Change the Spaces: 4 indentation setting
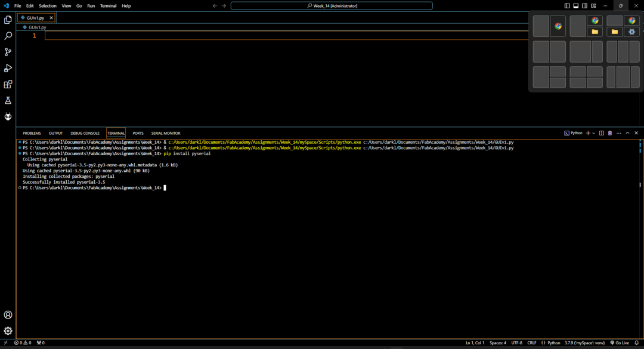This screenshot has width=644, height=349. pos(498,343)
